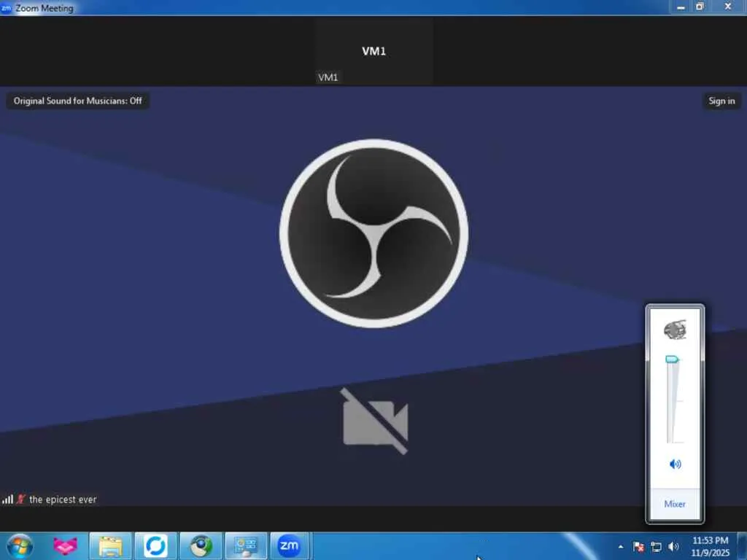Image resolution: width=747 pixels, height=560 pixels.
Task: Click the Original Sound for Musicians: Off button
Action: coord(77,101)
